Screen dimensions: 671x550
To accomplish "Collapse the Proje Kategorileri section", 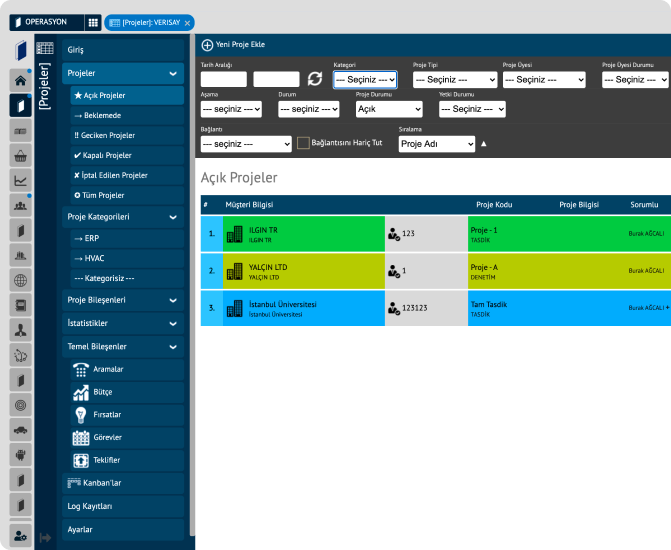I will (123, 217).
